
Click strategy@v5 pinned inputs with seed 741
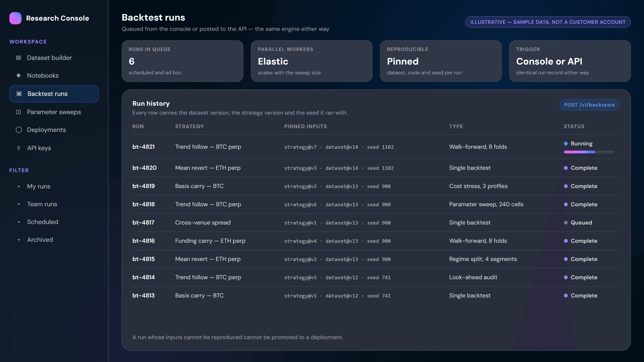337,278
